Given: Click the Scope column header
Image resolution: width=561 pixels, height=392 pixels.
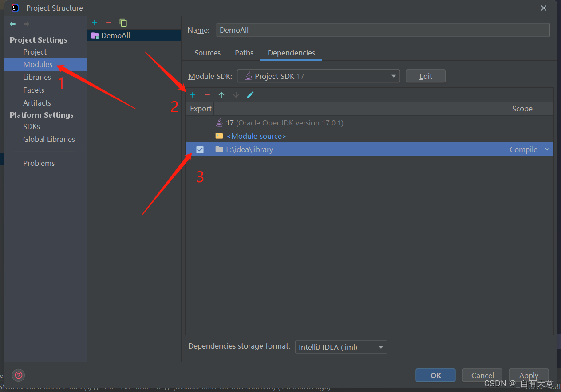Looking at the screenshot, I should pyautogui.click(x=530, y=109).
